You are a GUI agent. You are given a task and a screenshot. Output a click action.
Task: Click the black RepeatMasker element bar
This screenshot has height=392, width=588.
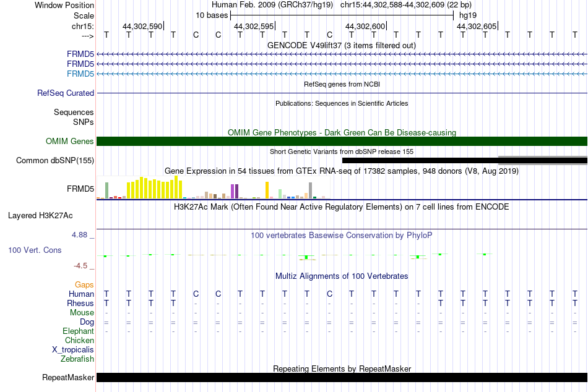(342, 377)
